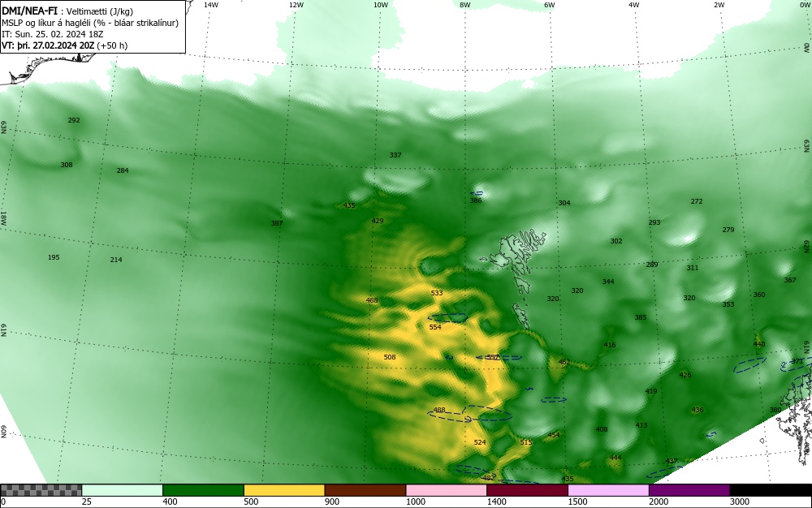The width and height of the screenshot is (812, 508).
Task: Select the map value 437
Action: pos(672,461)
